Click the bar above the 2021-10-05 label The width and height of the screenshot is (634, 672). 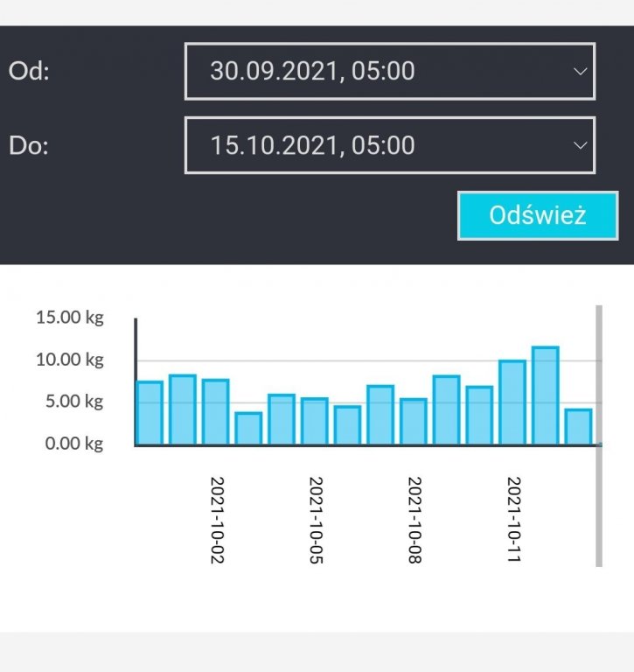pyautogui.click(x=315, y=422)
